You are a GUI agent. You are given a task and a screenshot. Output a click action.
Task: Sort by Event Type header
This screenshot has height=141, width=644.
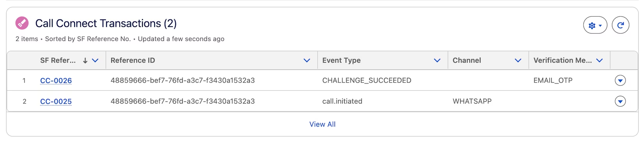[x=341, y=60]
